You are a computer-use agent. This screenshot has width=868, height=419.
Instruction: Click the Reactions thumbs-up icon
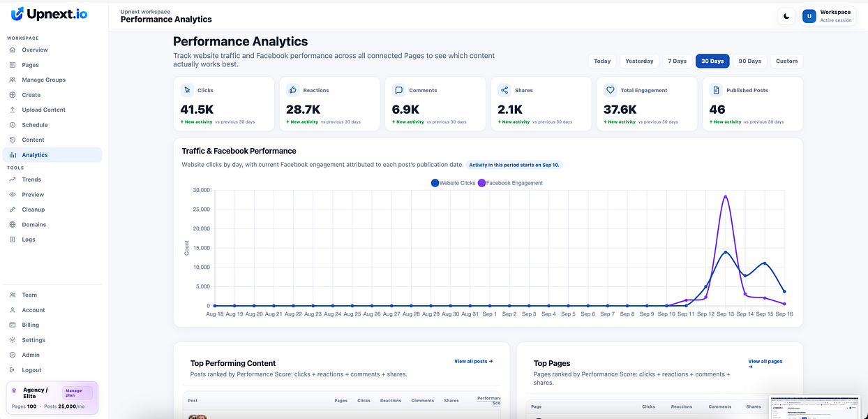pos(293,90)
